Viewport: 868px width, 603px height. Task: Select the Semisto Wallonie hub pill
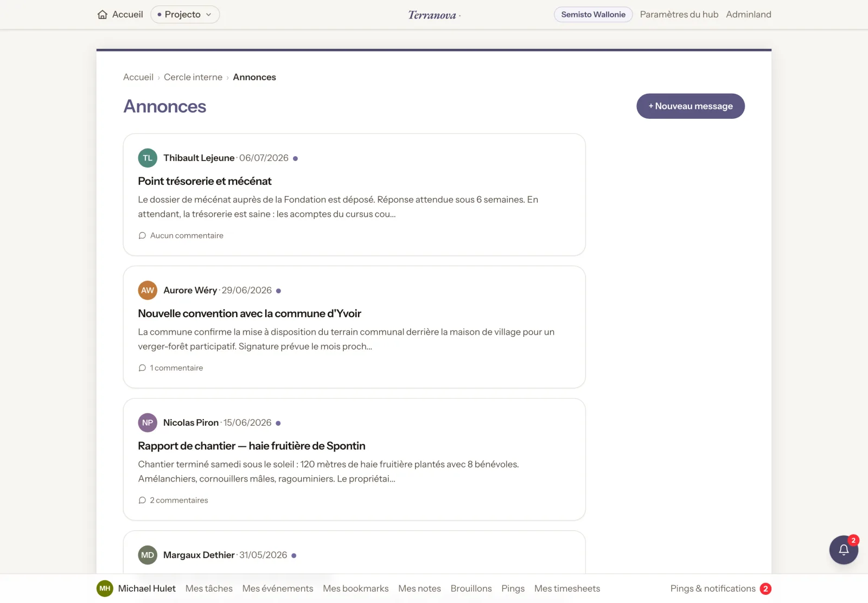pyautogui.click(x=593, y=15)
